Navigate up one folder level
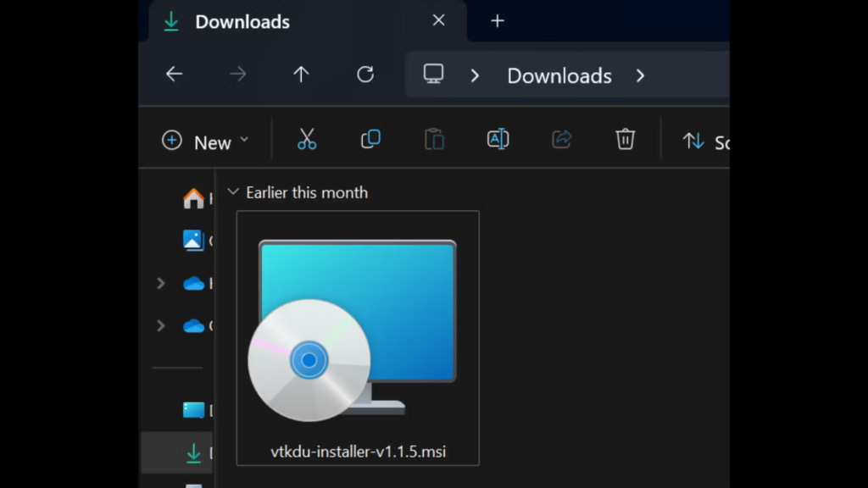This screenshot has height=488, width=868. click(301, 75)
